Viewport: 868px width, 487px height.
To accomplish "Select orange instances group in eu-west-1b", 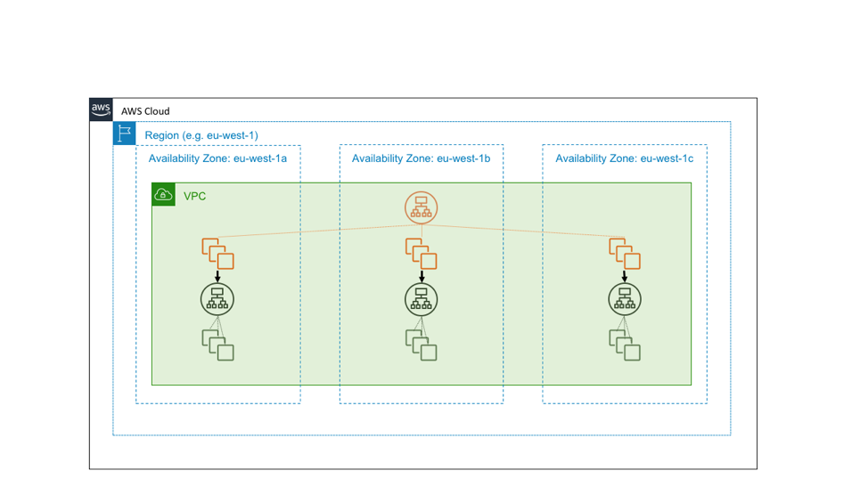I will pyautogui.click(x=422, y=254).
